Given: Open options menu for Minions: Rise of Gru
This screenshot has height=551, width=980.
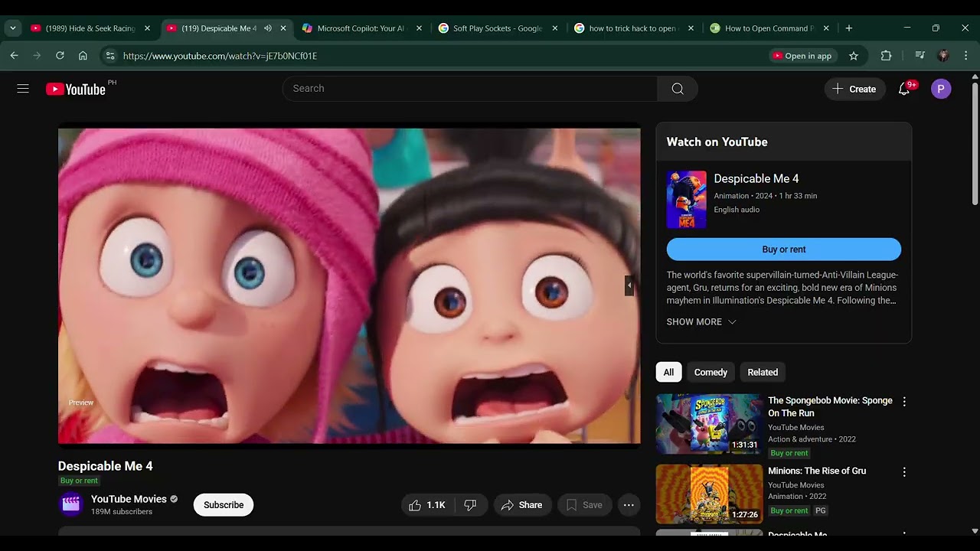Looking at the screenshot, I should (904, 472).
